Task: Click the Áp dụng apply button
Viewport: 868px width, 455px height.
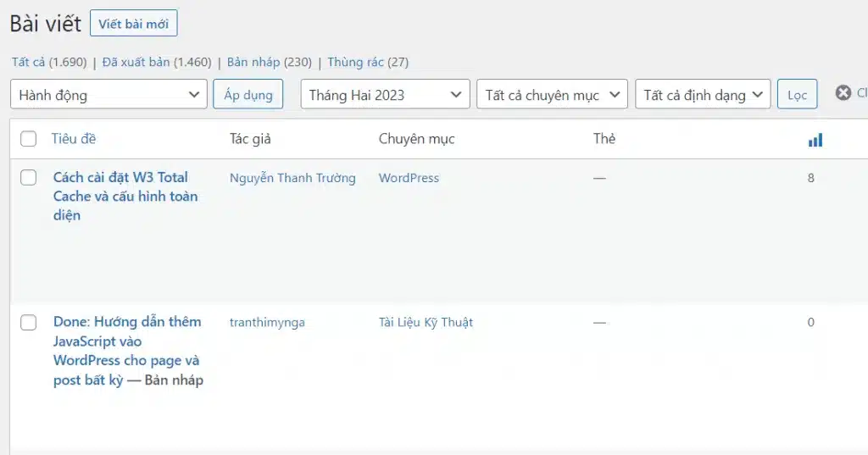Action: (248, 94)
